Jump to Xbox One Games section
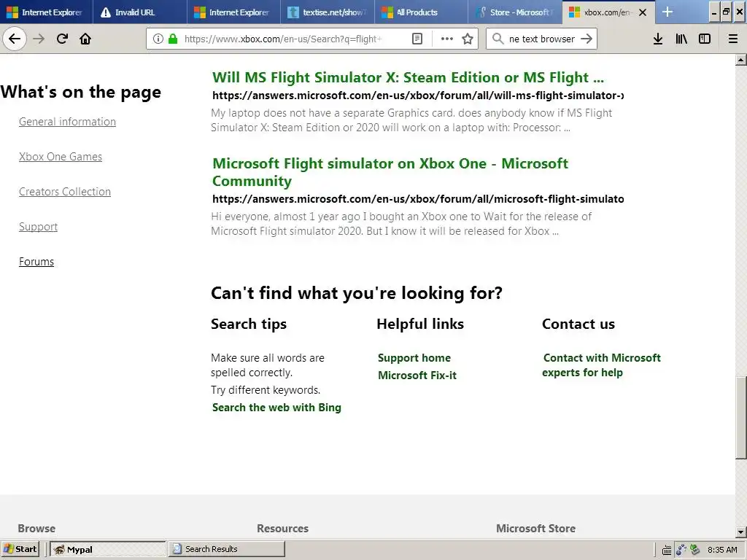 (x=61, y=157)
